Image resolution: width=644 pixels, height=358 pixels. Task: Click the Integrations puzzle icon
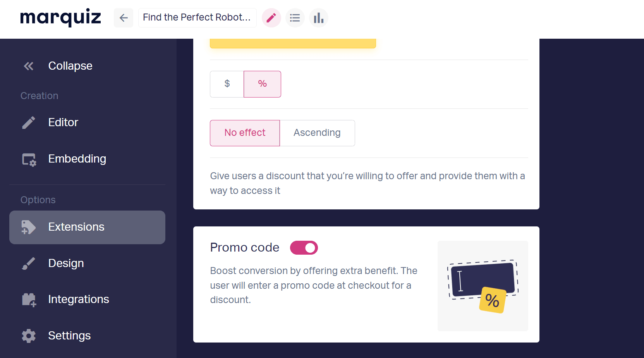pos(29,300)
